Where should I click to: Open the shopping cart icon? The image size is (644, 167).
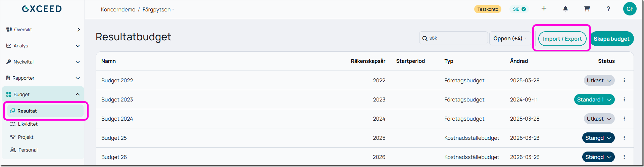pyautogui.click(x=587, y=9)
